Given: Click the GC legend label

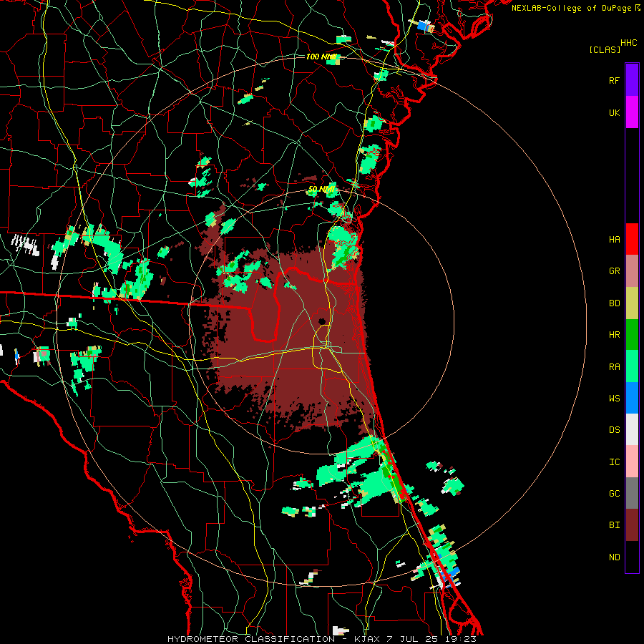Looking at the screenshot, I should (x=614, y=494).
